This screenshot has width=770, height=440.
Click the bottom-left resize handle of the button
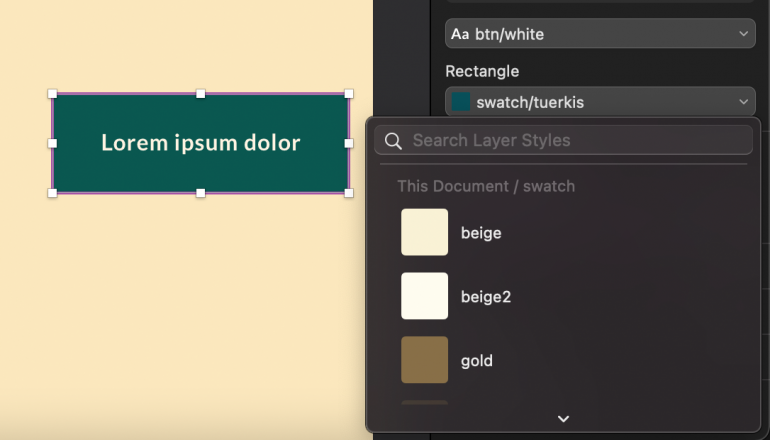tap(52, 193)
